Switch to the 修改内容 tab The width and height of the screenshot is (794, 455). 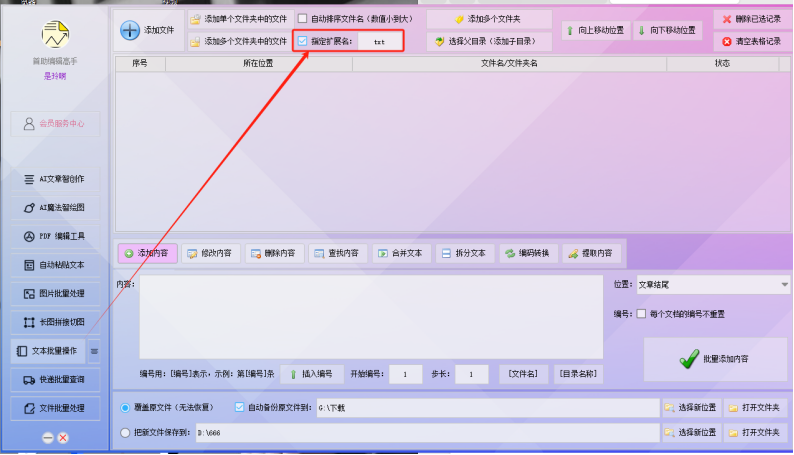coord(211,253)
